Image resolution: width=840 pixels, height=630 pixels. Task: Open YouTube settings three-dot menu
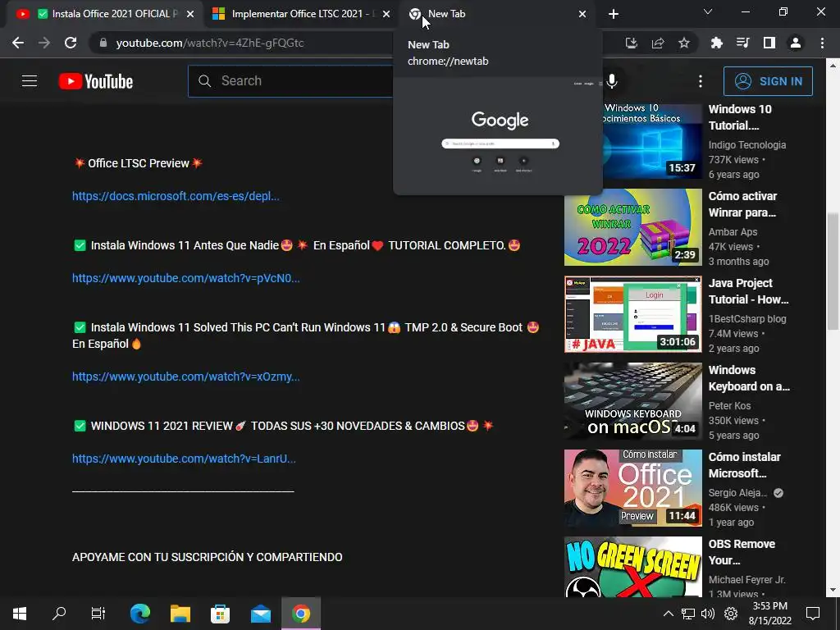700,81
